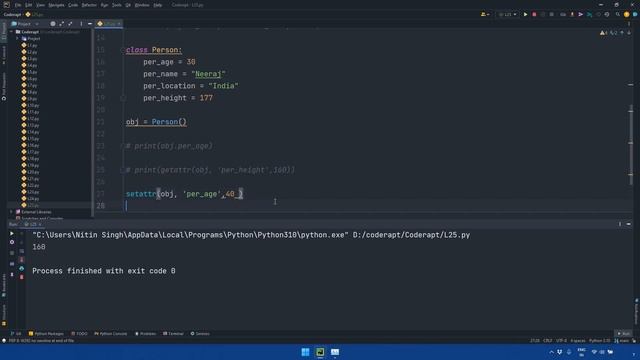Open Python Packages tool window

point(46,333)
